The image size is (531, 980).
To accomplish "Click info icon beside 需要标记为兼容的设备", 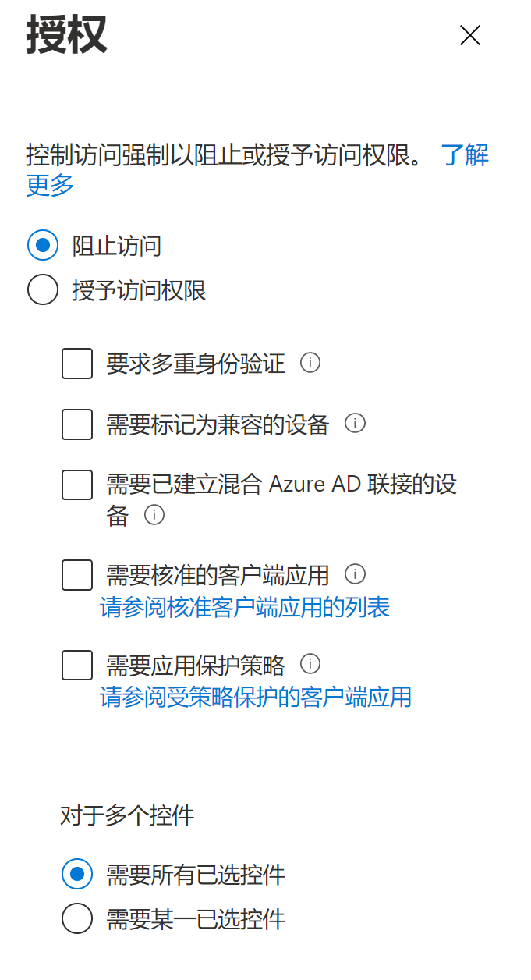I will pos(355,424).
